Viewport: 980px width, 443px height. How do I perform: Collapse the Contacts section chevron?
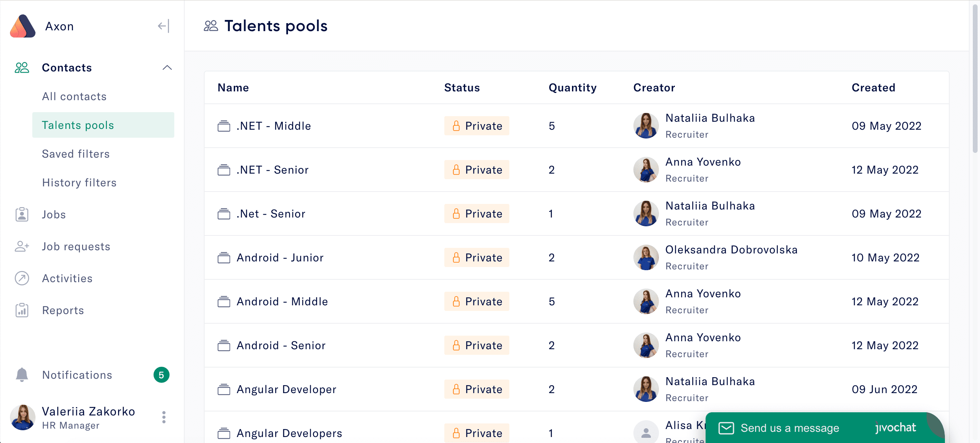[167, 67]
